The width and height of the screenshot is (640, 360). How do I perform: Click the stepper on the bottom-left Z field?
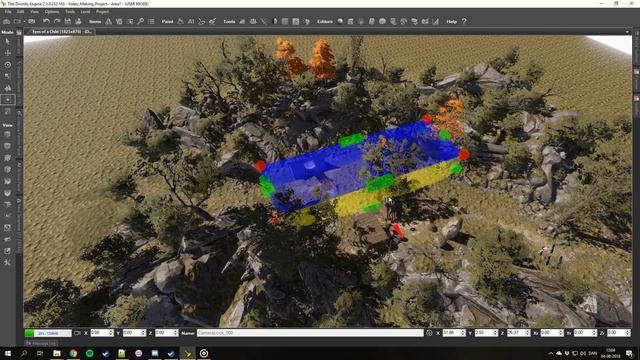tap(176, 333)
